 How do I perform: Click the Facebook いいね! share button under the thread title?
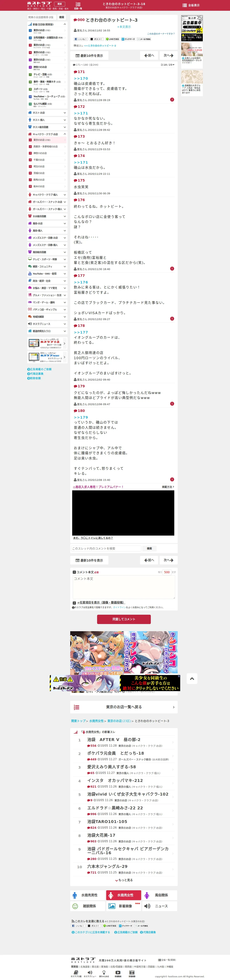click(81, 39)
